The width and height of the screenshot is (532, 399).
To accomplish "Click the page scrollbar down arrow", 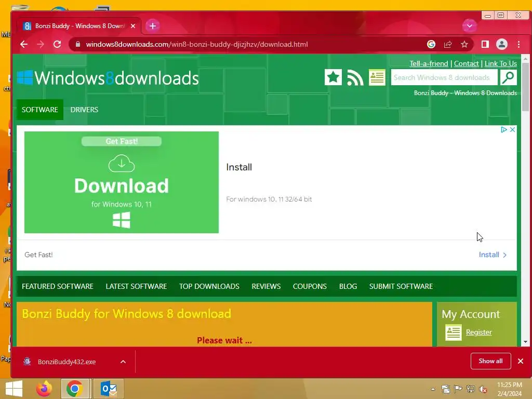I will point(525,342).
